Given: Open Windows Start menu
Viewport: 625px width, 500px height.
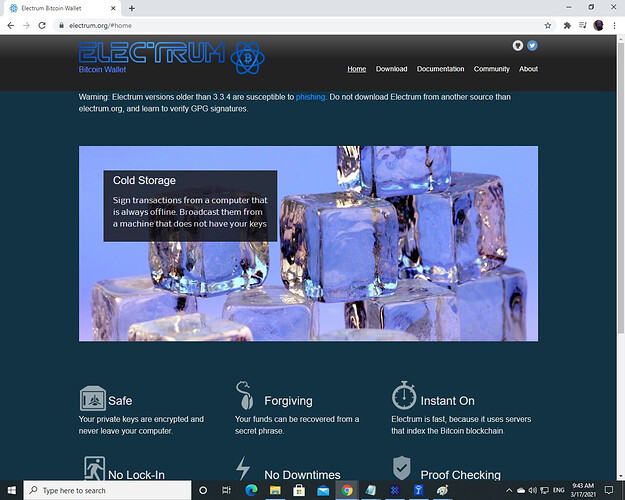Looking at the screenshot, I should [12, 490].
